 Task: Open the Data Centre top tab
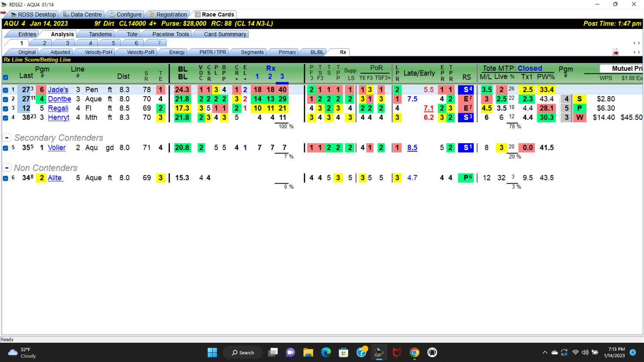[82, 14]
